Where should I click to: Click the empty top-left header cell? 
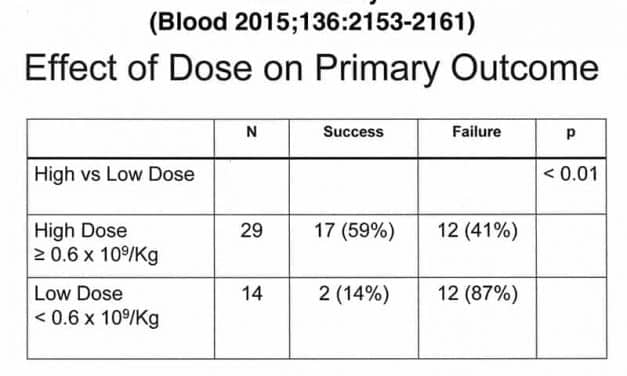tap(120, 138)
